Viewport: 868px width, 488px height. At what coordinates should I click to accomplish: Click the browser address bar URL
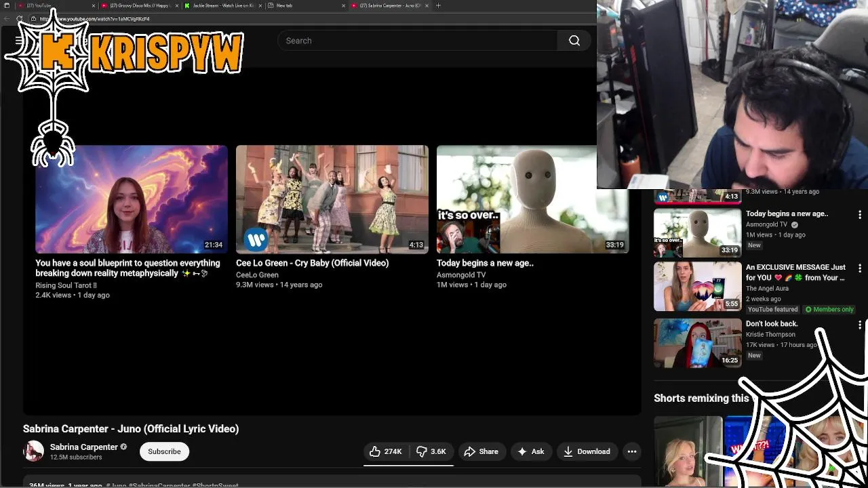tap(94, 19)
